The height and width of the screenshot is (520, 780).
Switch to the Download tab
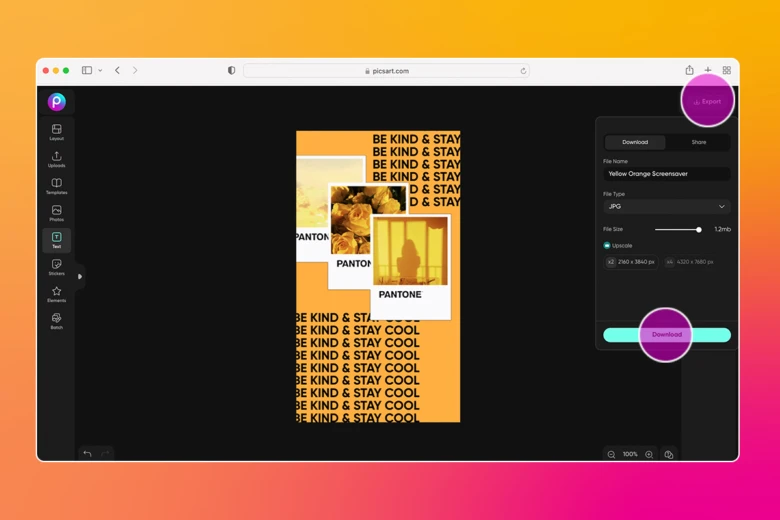click(x=635, y=142)
